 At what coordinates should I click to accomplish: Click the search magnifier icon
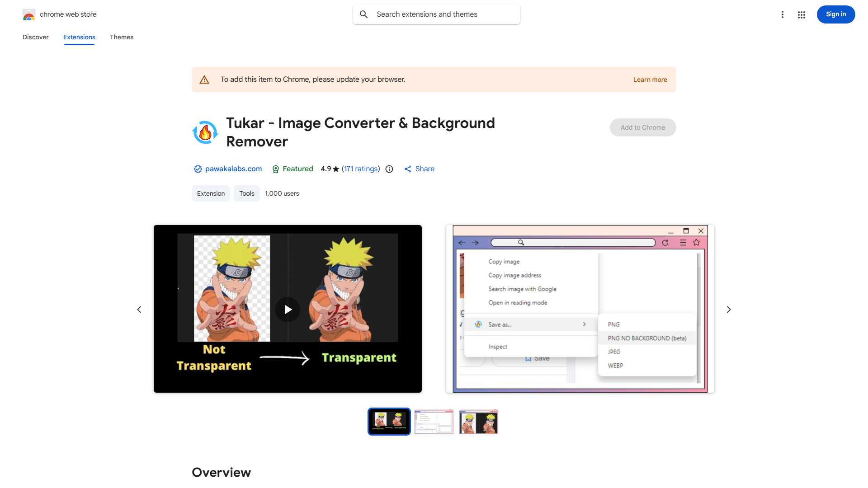coord(364,14)
